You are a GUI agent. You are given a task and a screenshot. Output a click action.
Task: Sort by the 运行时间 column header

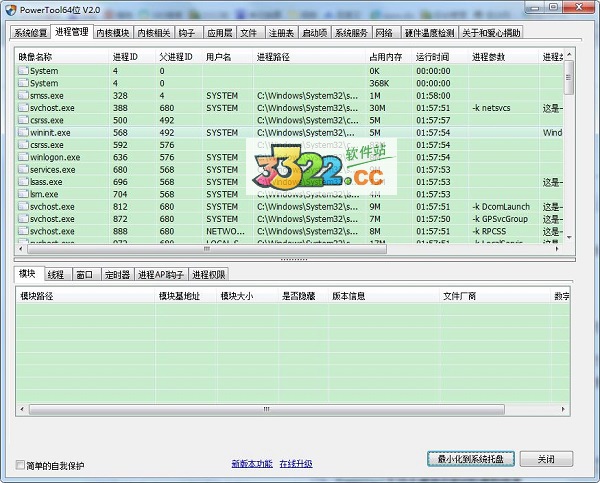[440, 57]
